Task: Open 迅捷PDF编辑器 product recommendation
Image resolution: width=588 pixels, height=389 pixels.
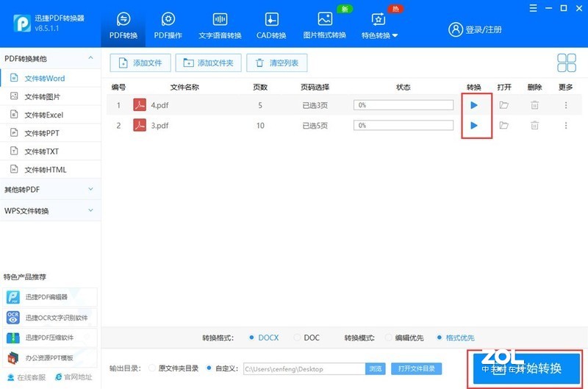Action: click(50, 297)
